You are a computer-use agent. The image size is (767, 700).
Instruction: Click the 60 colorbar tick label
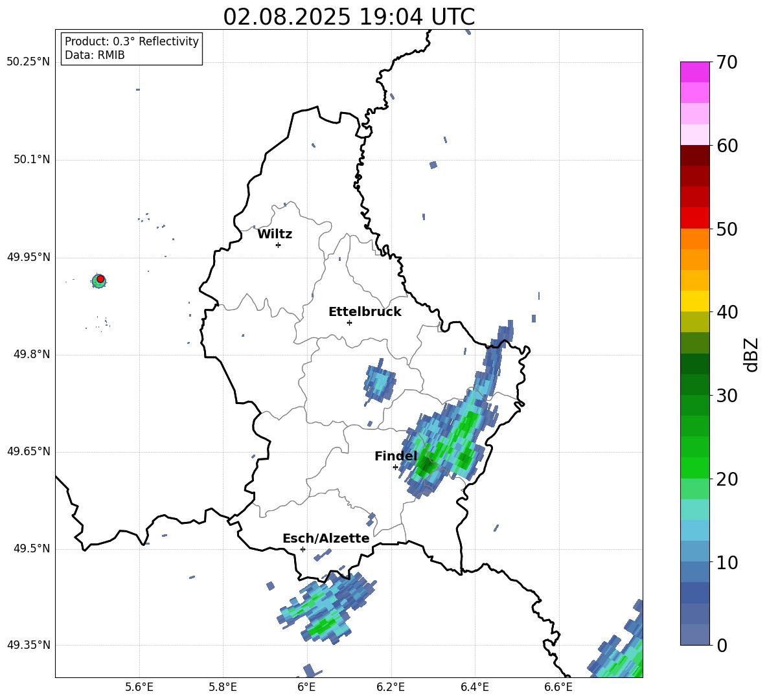click(727, 146)
